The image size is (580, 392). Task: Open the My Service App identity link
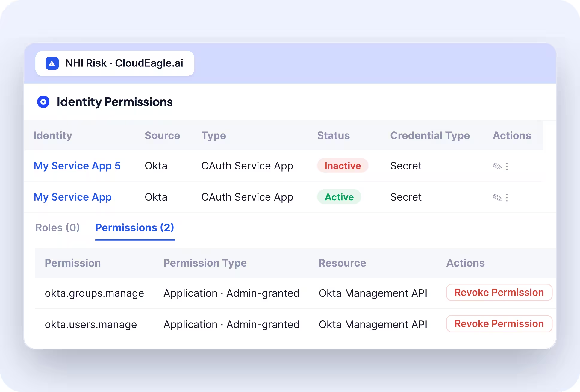pos(72,197)
